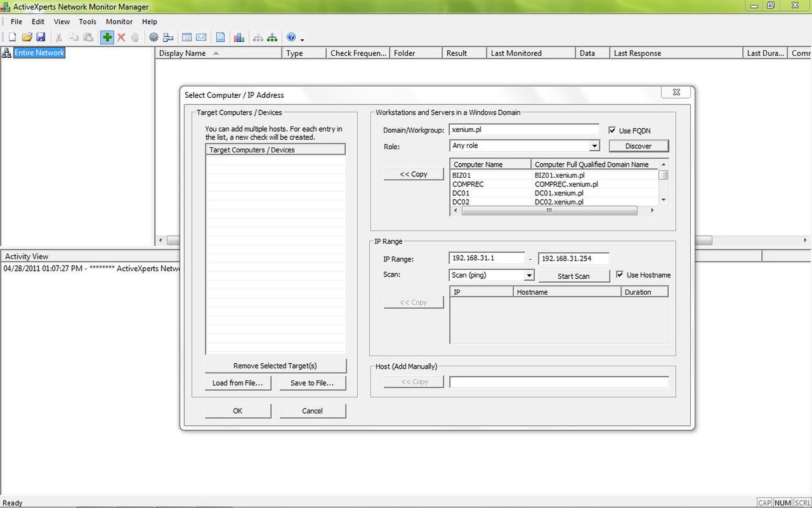
Task: Click the list window toolbar icon
Action: 187,37
